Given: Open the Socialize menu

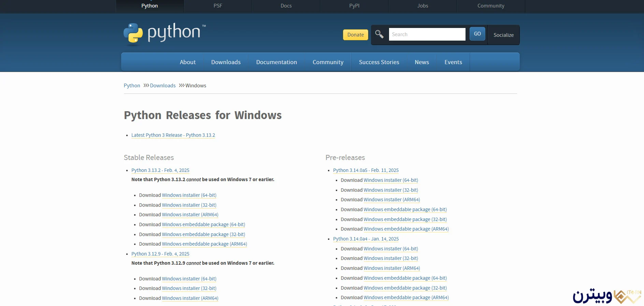Looking at the screenshot, I should pos(503,35).
